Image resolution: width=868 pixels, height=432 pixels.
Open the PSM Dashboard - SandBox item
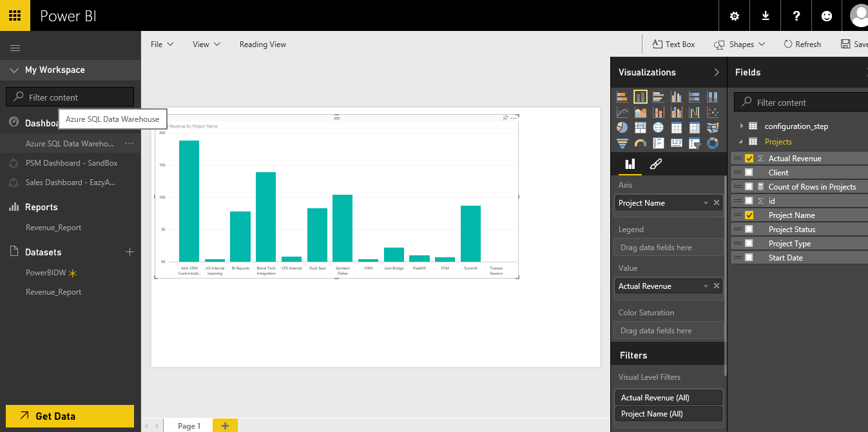[72, 163]
